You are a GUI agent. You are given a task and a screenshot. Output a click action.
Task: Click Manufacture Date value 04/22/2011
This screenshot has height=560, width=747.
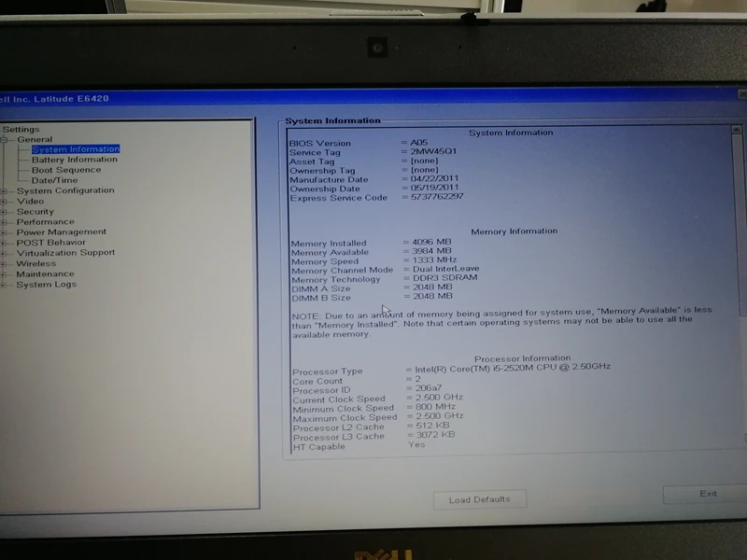point(434,178)
